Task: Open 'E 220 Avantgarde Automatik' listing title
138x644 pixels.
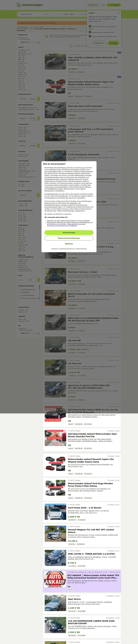Action: click(x=84, y=154)
